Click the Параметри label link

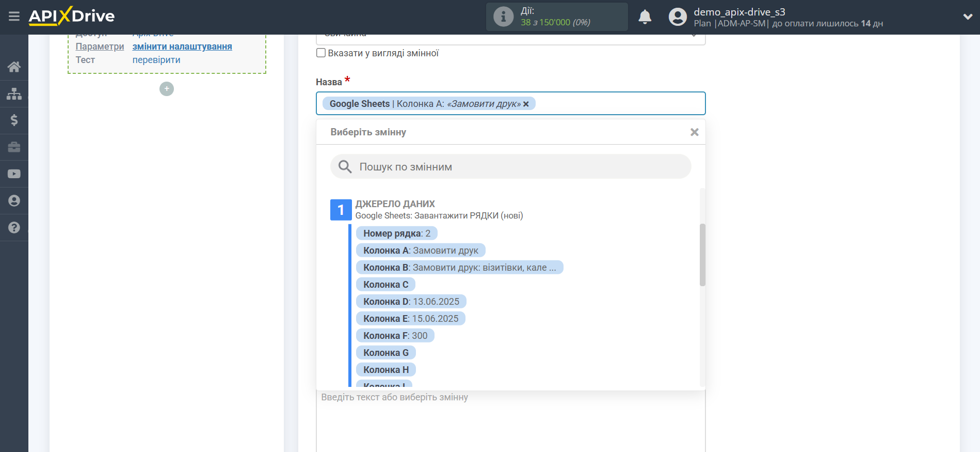[x=100, y=46]
